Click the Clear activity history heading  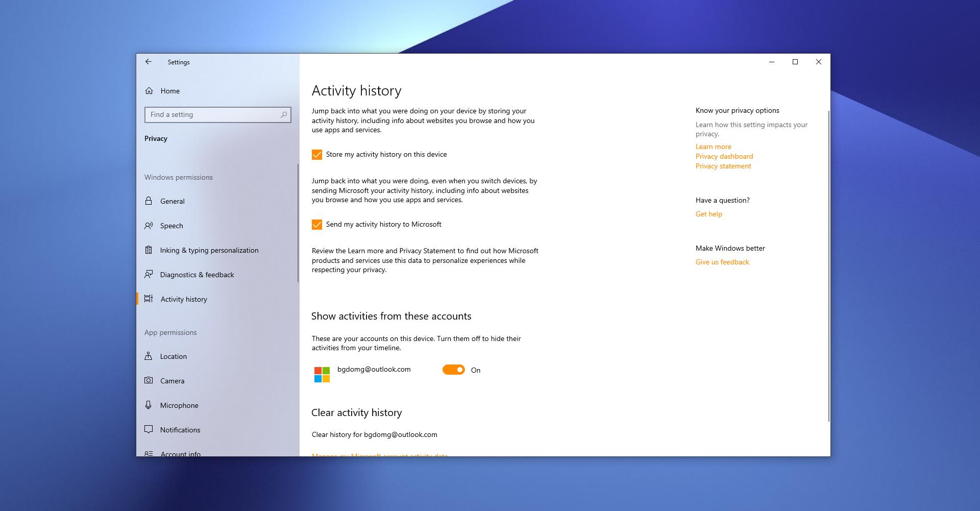click(x=357, y=412)
